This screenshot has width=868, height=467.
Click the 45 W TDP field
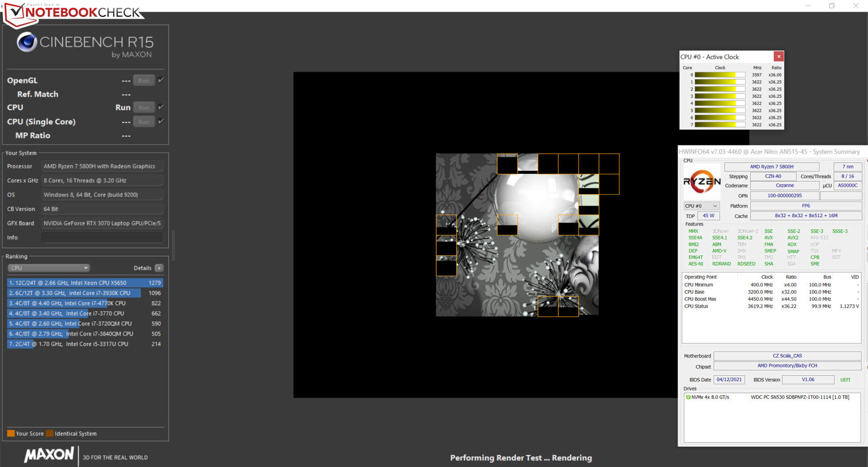point(708,216)
